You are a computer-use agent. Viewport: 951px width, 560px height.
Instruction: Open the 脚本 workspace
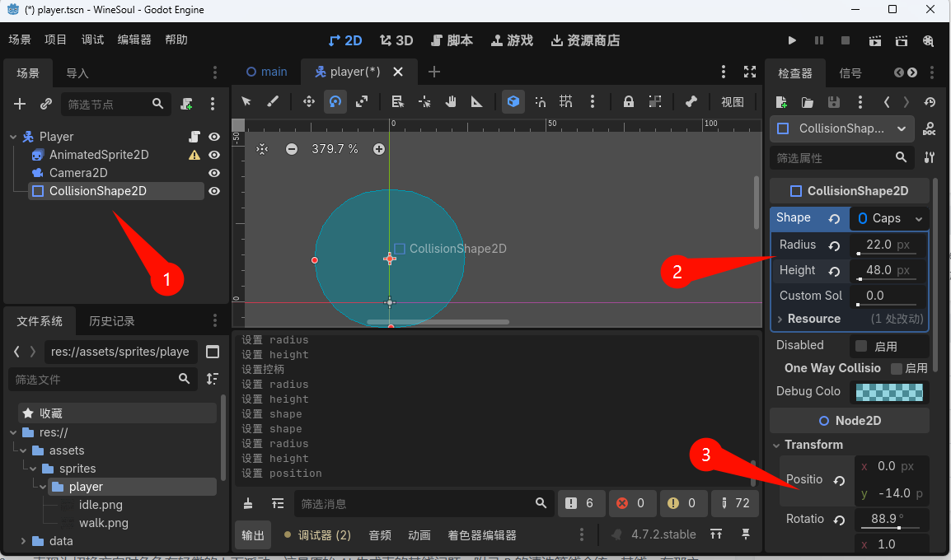point(452,40)
